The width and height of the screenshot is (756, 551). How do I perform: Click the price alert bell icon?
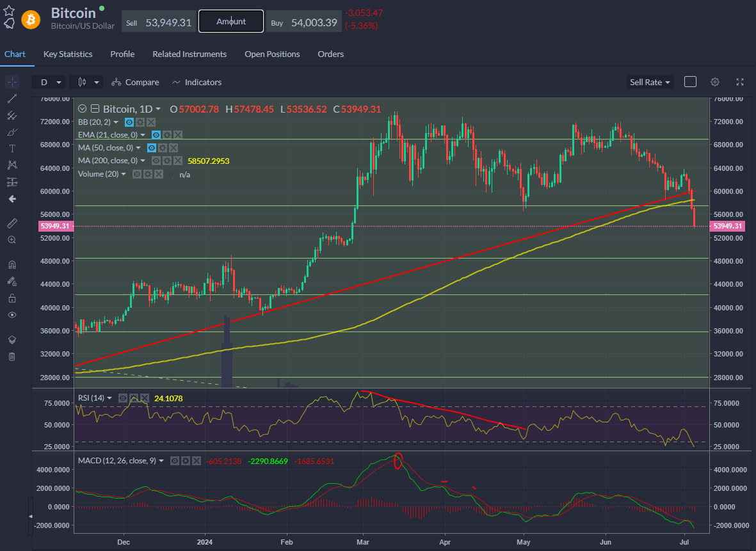(x=9, y=23)
